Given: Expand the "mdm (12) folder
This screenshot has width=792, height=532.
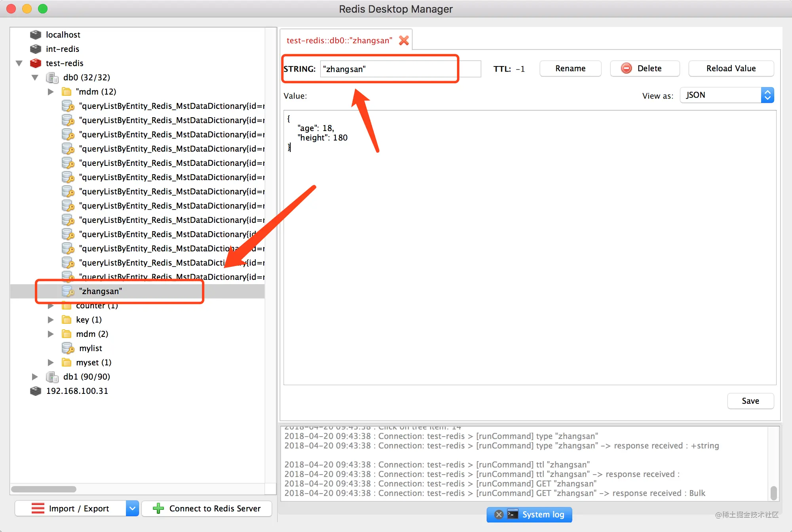Looking at the screenshot, I should pyautogui.click(x=51, y=92).
